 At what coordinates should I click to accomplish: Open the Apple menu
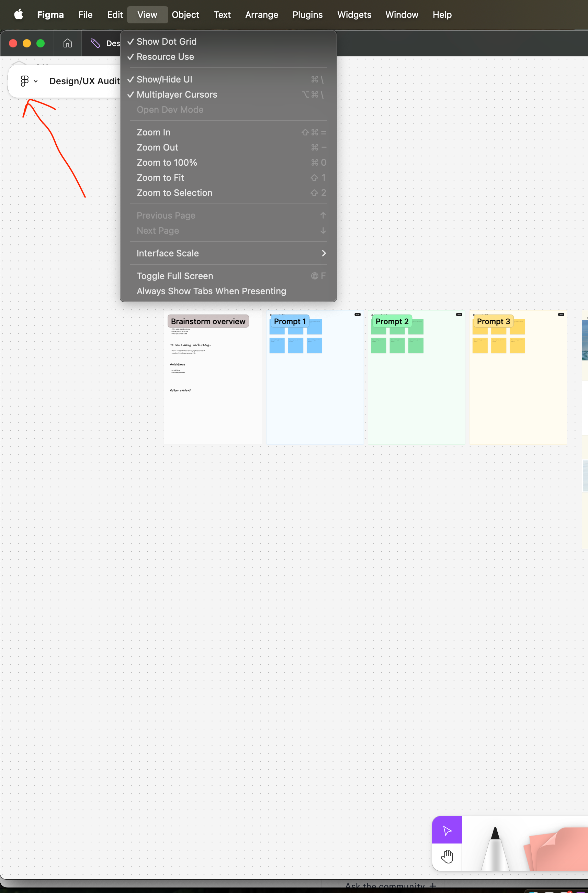[19, 15]
